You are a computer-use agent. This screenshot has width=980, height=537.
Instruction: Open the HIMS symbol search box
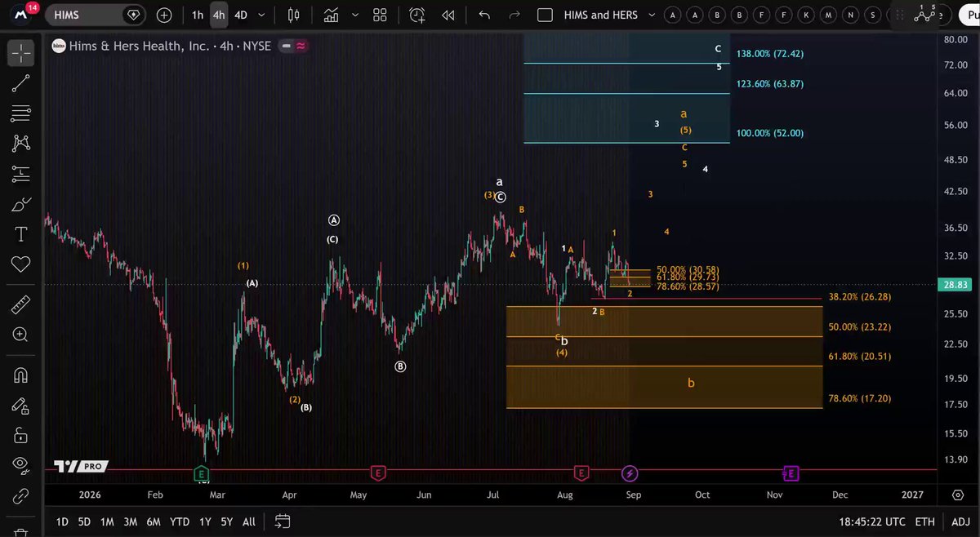coord(96,15)
